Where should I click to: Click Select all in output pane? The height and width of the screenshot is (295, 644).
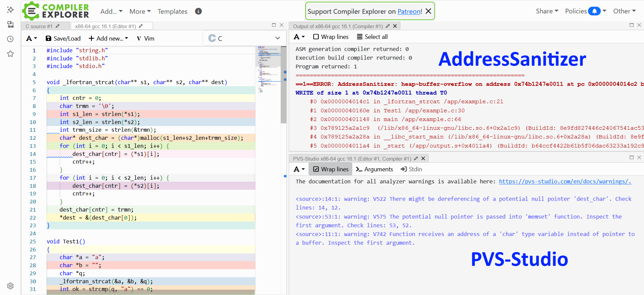coord(372,37)
